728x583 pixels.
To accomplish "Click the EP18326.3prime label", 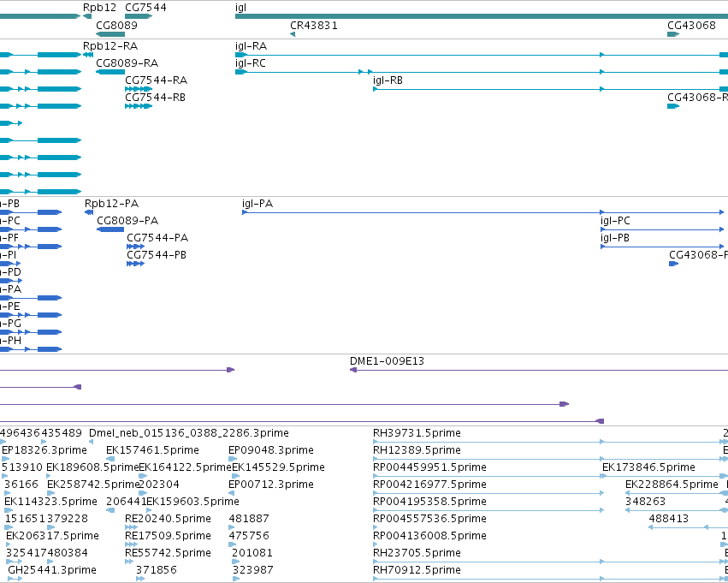I will [44, 450].
